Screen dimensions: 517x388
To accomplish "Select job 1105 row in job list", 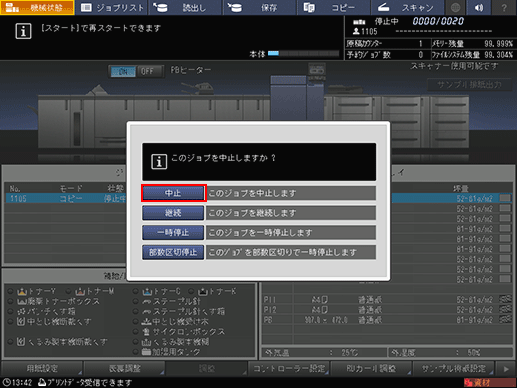I will (x=66, y=198).
